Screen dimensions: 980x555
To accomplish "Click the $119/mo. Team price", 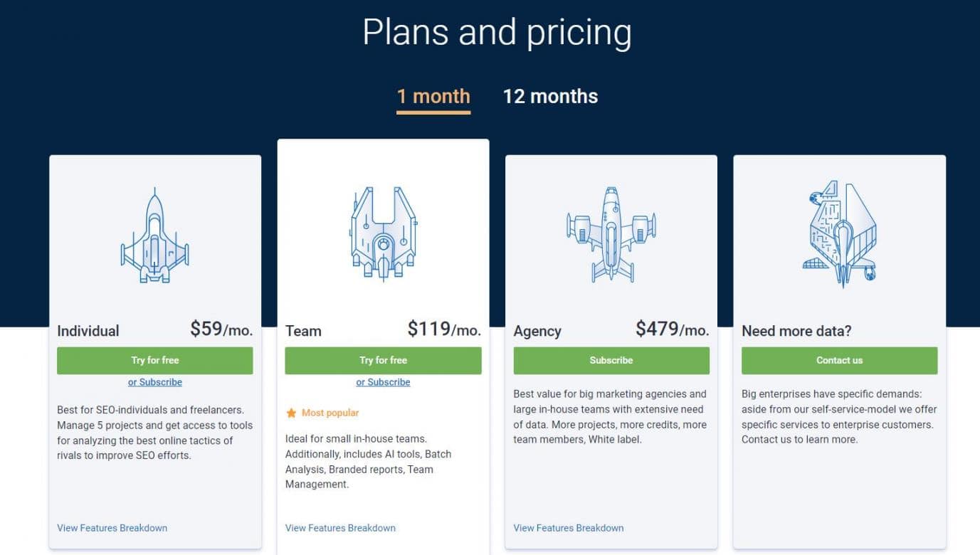I will coord(444,329).
